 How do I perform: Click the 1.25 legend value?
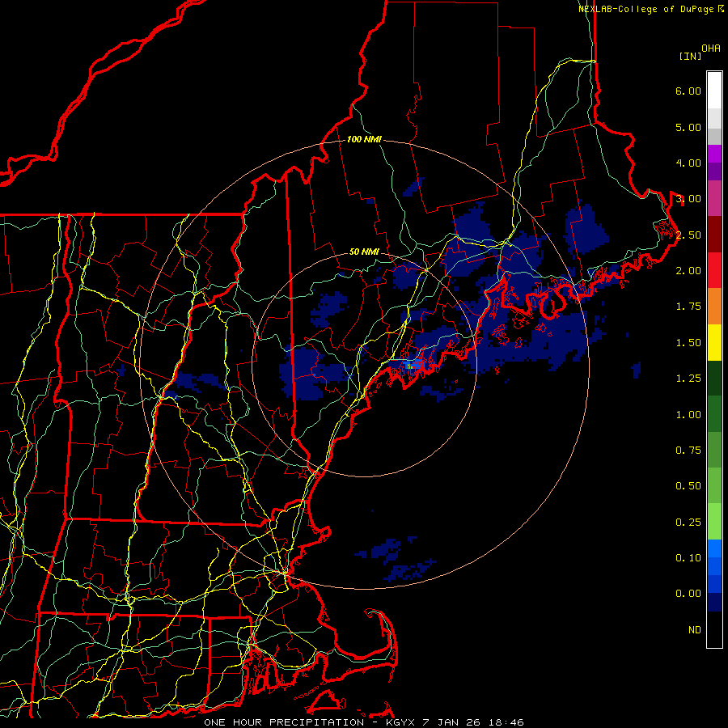pos(688,379)
